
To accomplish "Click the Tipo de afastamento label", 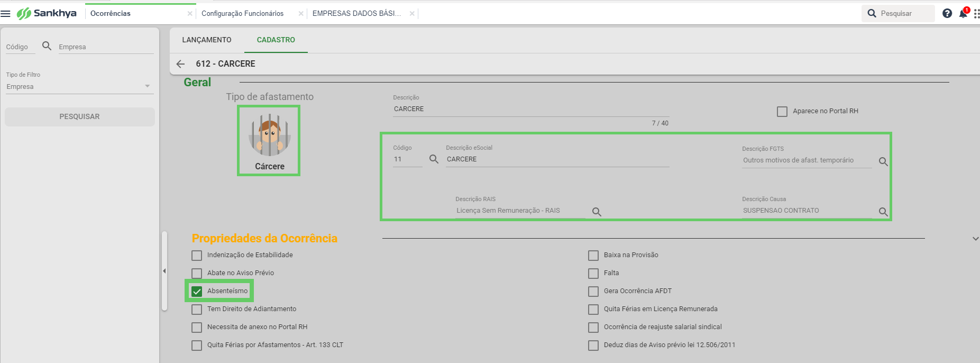I will (270, 97).
